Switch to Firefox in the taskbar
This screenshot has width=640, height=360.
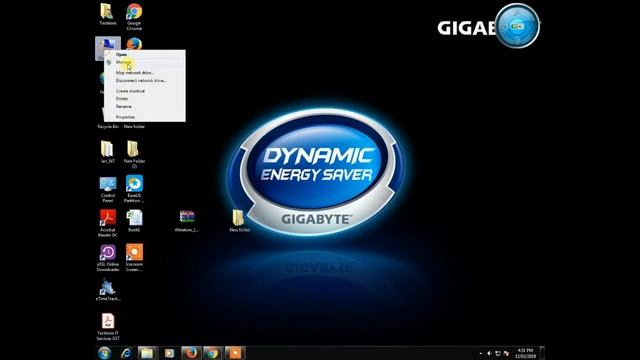point(191,353)
